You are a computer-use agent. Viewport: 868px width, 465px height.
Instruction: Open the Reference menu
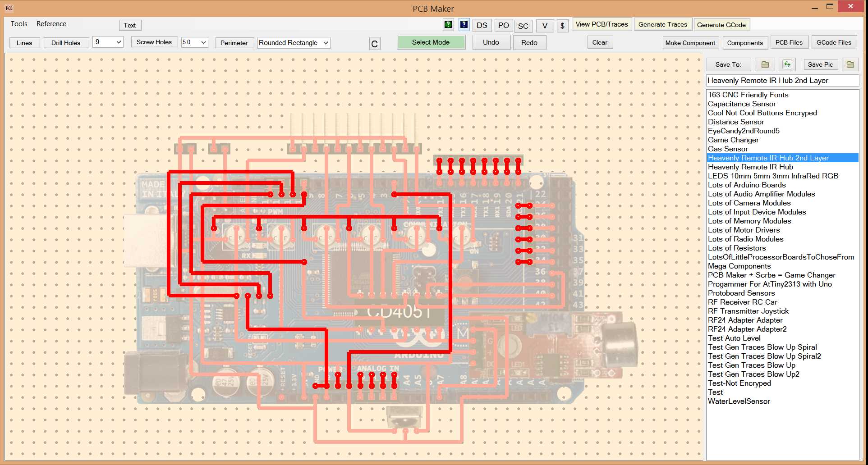pos(51,23)
